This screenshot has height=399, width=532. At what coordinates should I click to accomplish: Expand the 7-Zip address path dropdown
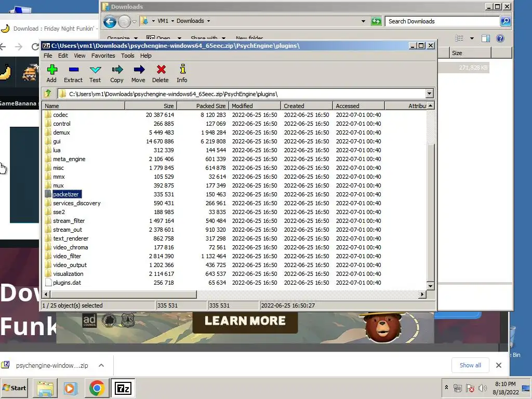click(x=429, y=94)
